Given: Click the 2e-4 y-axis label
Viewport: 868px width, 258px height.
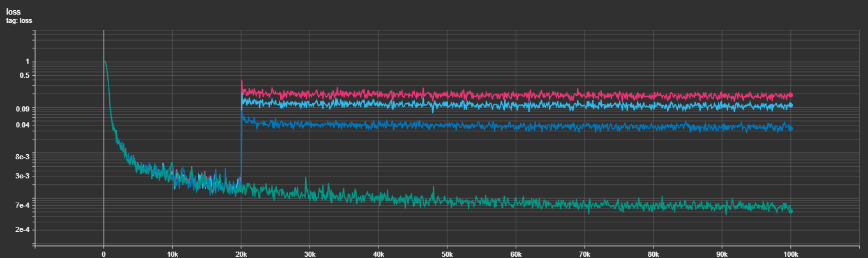Looking at the screenshot, I should (x=22, y=229).
